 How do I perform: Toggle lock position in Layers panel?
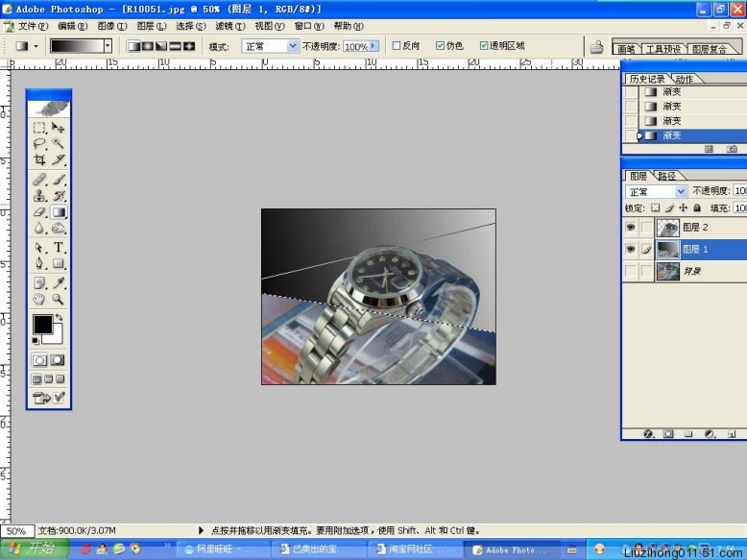pyautogui.click(x=684, y=207)
